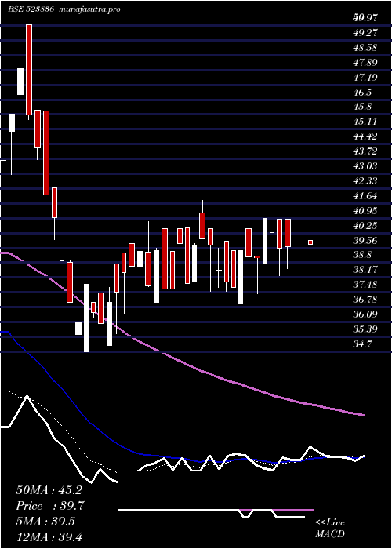Click the 34.7 price axis label
Screen dimensions: 392x549
click(x=363, y=345)
